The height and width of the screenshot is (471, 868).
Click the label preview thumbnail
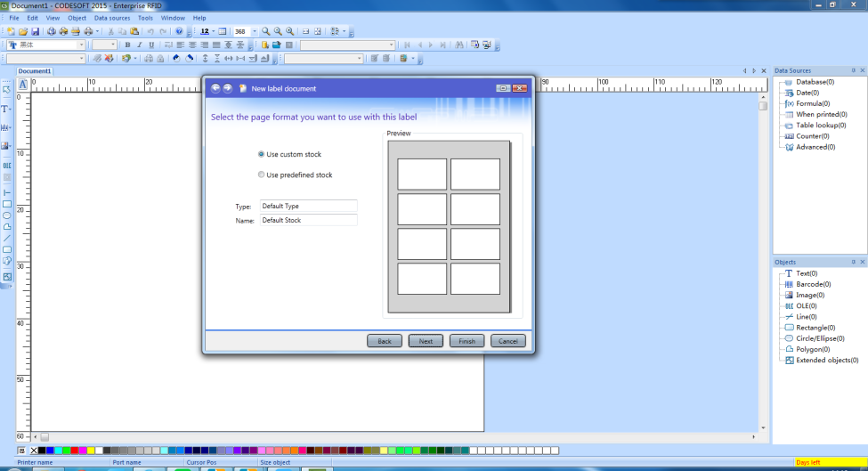pos(449,227)
